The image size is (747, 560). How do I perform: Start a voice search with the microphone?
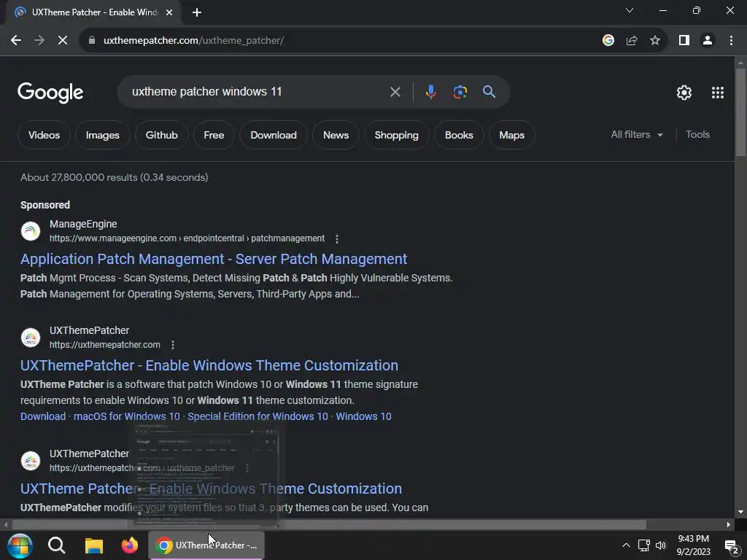(430, 92)
